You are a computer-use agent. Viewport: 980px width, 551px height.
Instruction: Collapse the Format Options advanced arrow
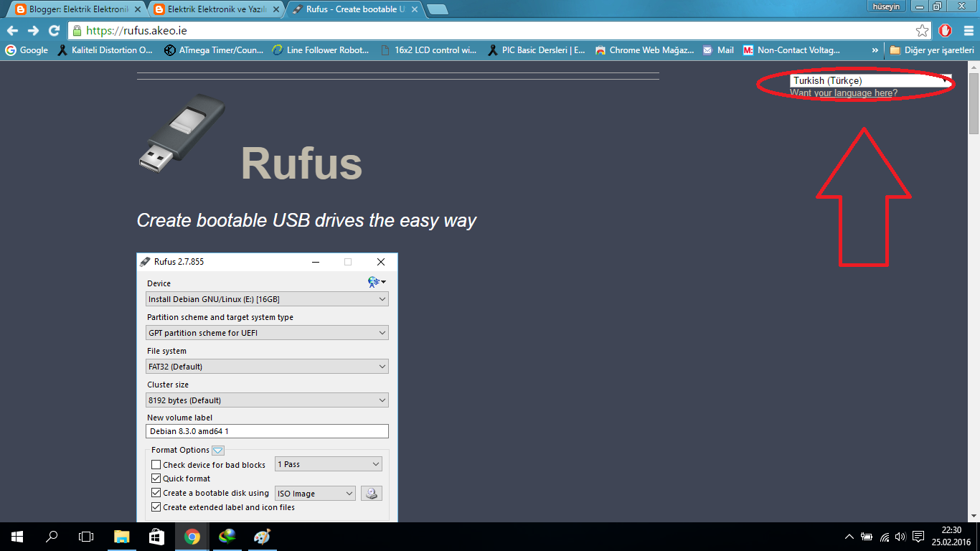coord(218,451)
